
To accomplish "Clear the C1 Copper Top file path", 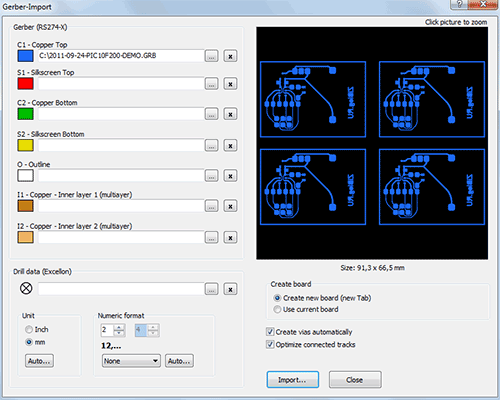I will (x=230, y=56).
